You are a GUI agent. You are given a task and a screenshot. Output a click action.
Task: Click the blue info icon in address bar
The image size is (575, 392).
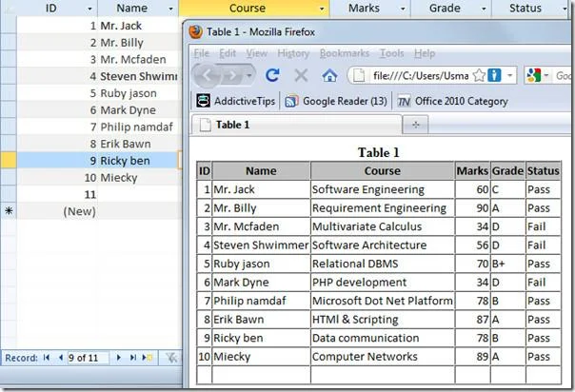click(494, 75)
